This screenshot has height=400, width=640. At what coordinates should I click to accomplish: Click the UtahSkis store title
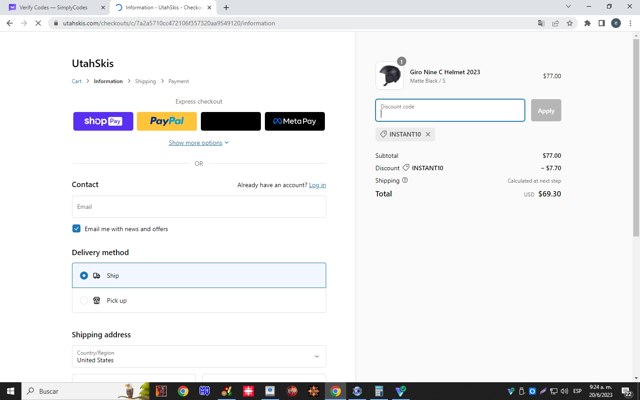93,63
